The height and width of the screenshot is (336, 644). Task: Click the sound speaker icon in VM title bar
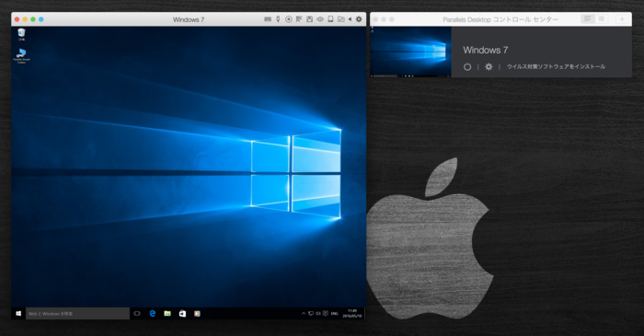(x=320, y=19)
